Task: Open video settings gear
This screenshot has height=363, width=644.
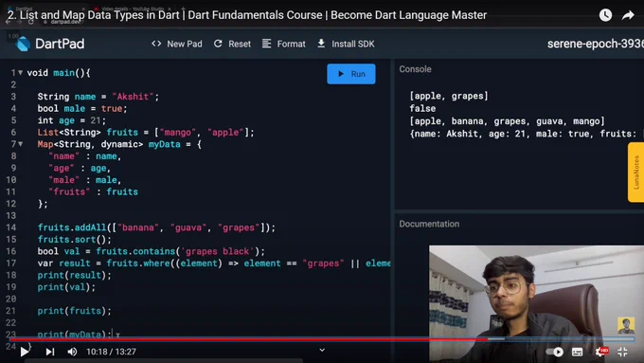Action: click(600, 352)
